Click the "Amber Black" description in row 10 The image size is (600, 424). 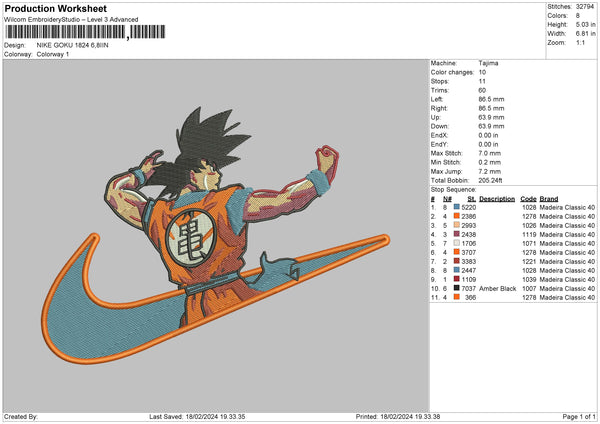click(x=498, y=289)
